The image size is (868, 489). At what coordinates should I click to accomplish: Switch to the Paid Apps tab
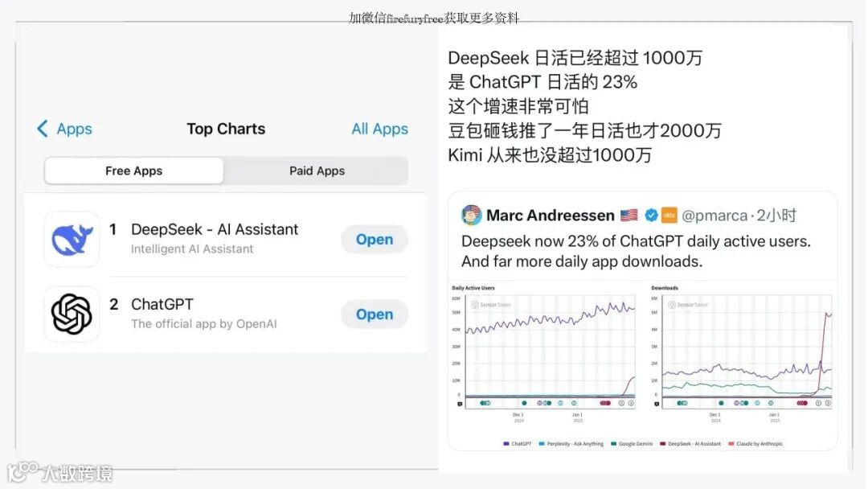point(317,171)
